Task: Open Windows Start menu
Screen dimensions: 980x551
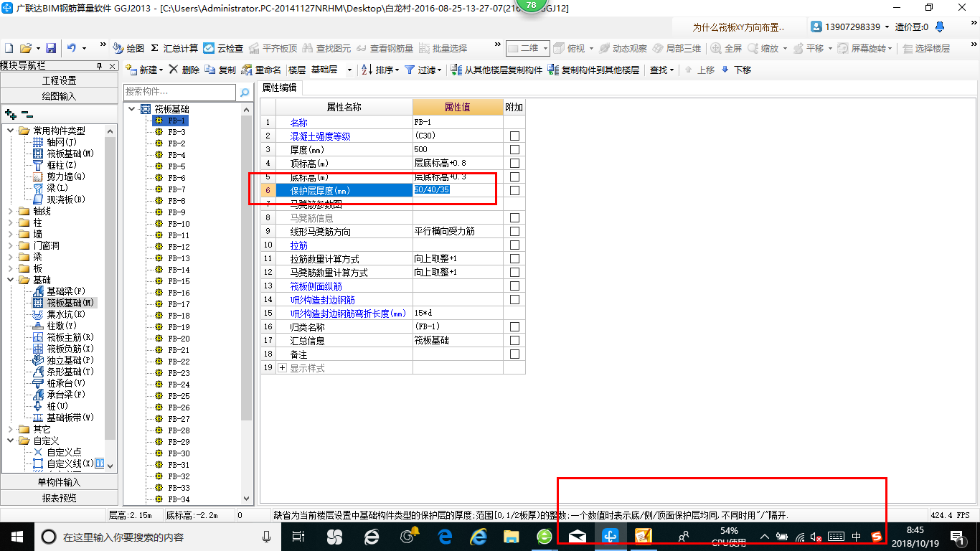Action: pyautogui.click(x=16, y=536)
